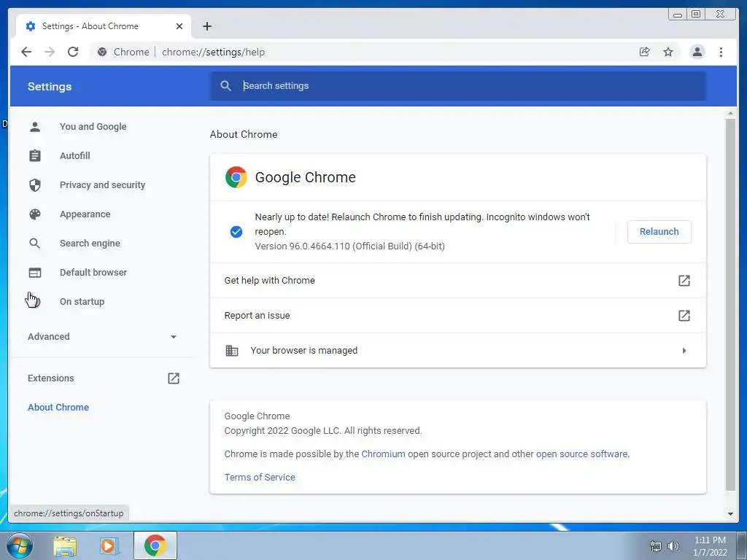Click the Search engine magnifier icon
747x560 pixels.
pyautogui.click(x=35, y=244)
